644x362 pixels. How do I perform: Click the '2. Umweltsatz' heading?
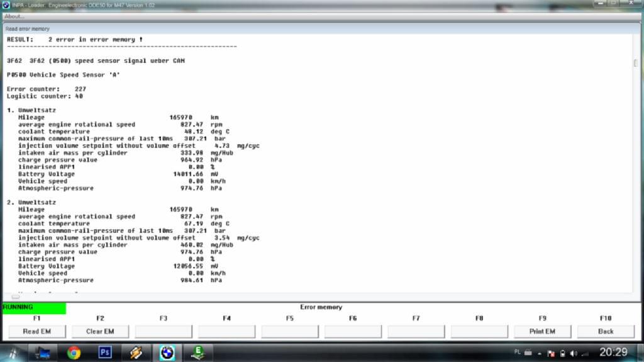click(x=31, y=202)
